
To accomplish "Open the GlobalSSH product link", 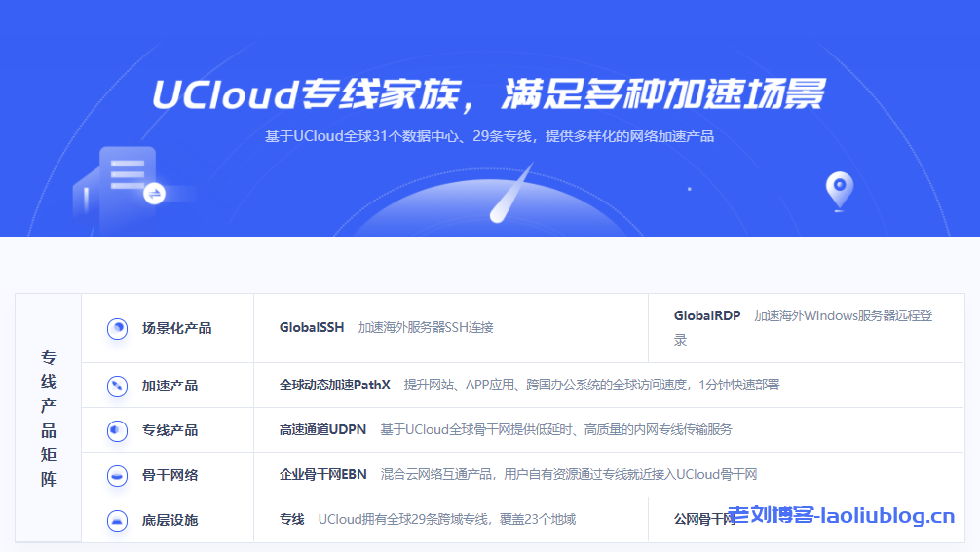I will (311, 328).
